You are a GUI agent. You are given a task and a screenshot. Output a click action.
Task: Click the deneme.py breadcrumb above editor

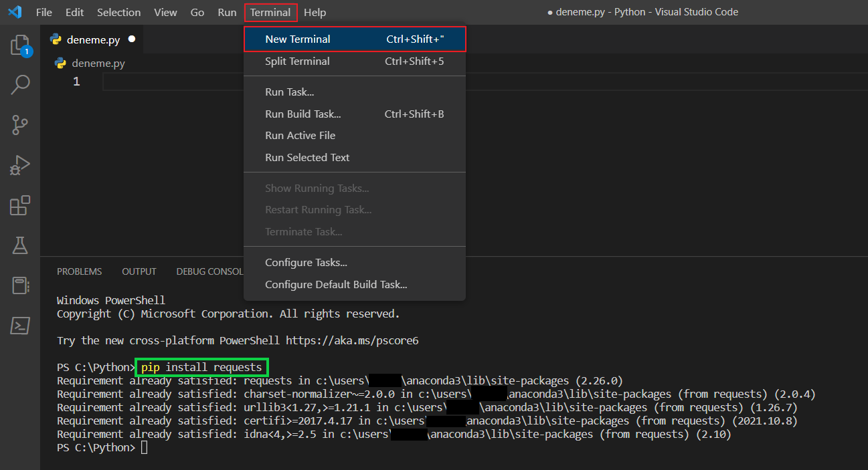coord(98,64)
